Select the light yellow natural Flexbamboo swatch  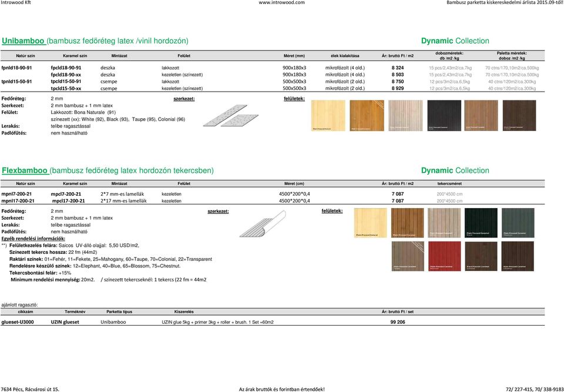coord(371,223)
